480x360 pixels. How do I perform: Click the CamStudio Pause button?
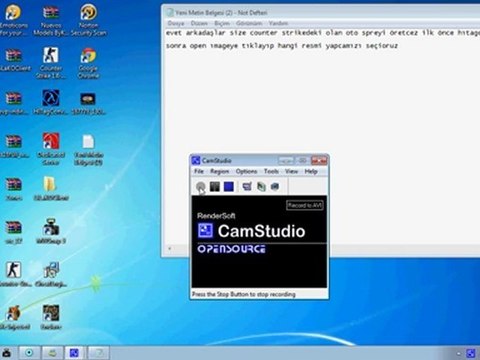tap(215, 187)
